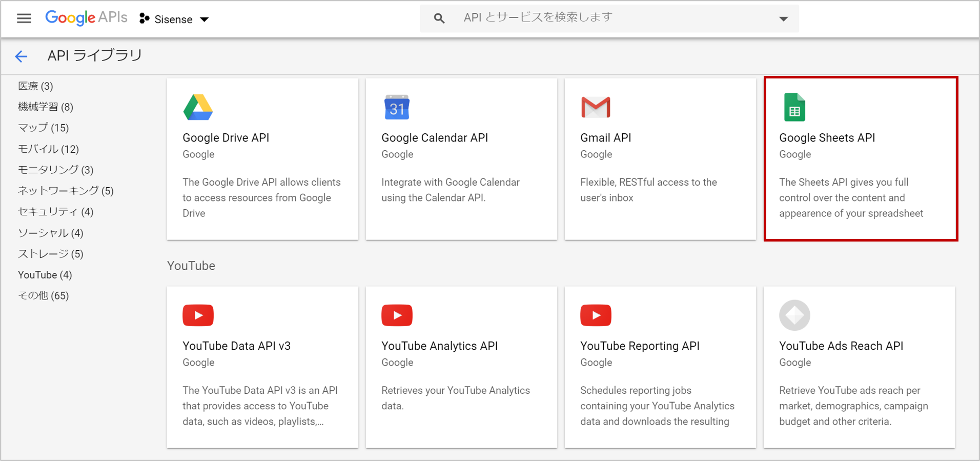Click the Google publisher label under Google Drive API
Viewport: 980px width, 461px height.
point(198,154)
